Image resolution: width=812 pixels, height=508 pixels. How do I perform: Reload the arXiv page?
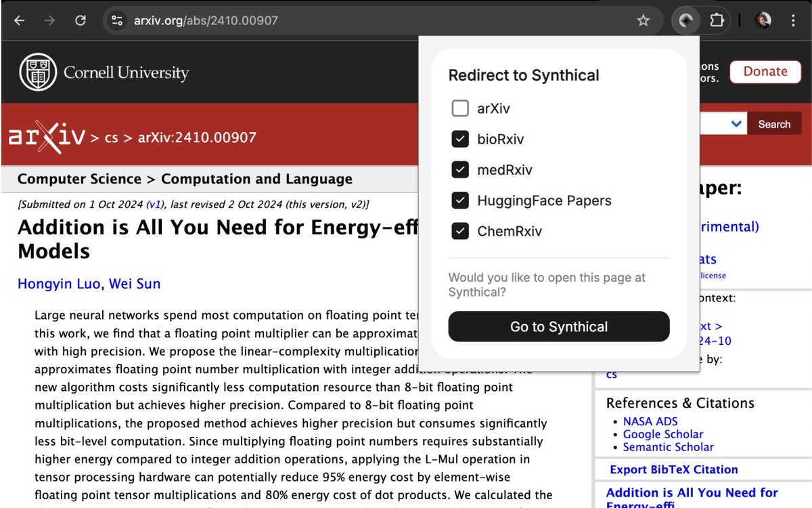(x=81, y=20)
